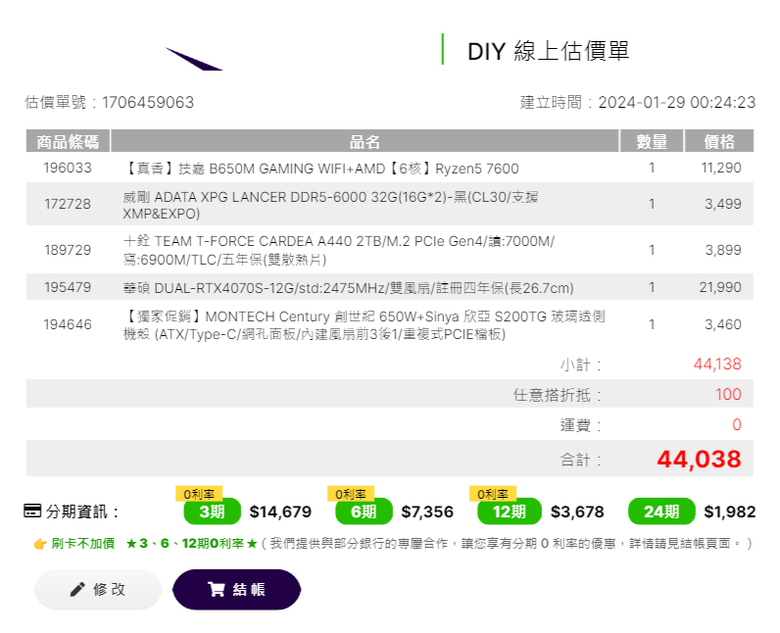The height and width of the screenshot is (633, 780).
Task: Click the MONTECH Century 650W item name
Action: [364, 325]
